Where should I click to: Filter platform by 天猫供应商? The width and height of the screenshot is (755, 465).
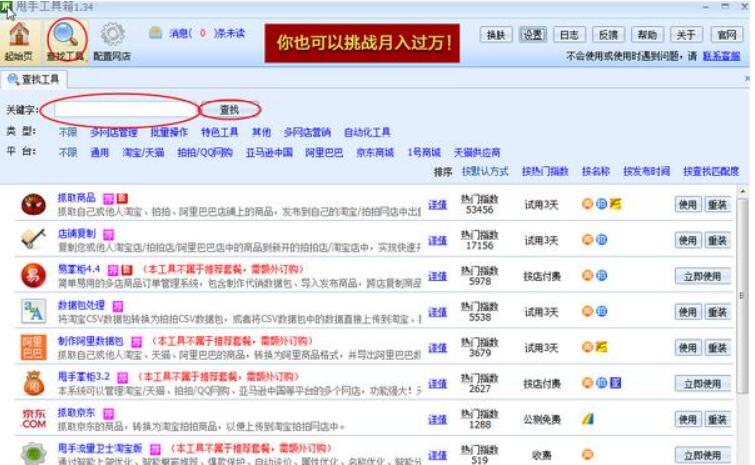(477, 153)
